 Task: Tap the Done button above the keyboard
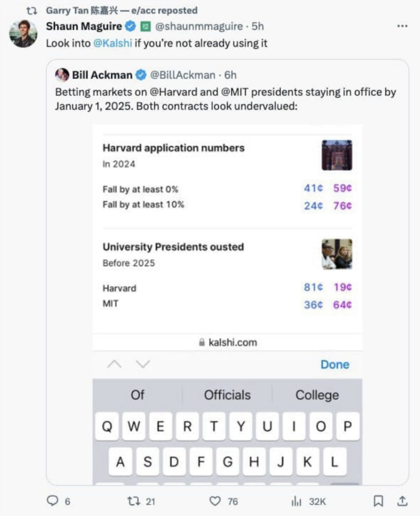point(335,364)
